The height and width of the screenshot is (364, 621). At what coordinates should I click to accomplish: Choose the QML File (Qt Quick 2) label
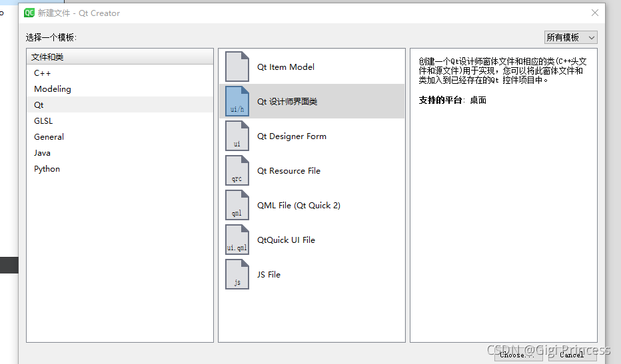299,206
